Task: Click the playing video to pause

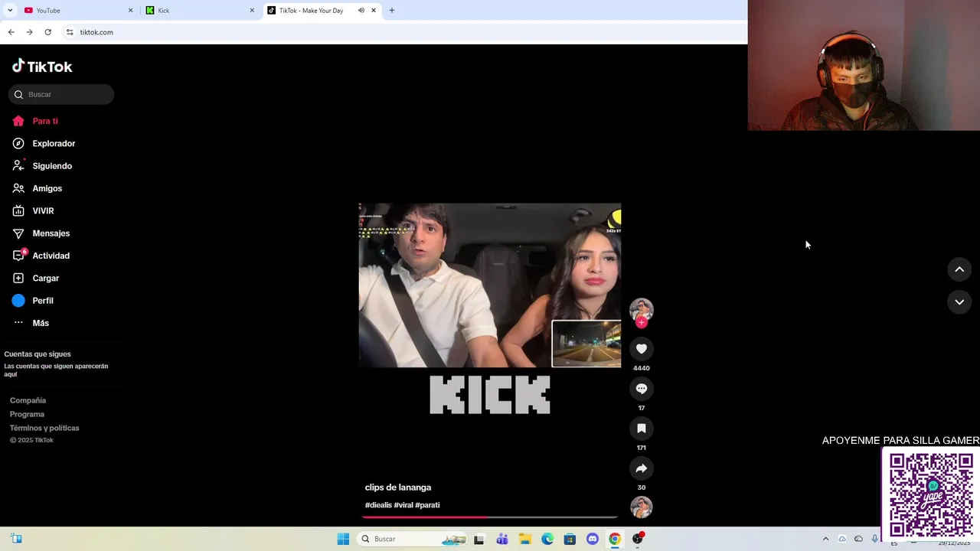Action: pyautogui.click(x=490, y=285)
